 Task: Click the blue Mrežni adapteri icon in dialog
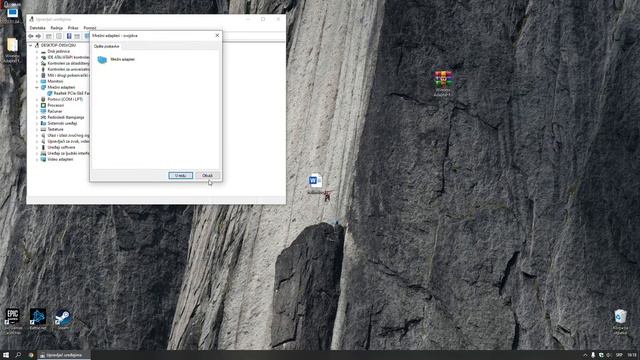(x=102, y=60)
